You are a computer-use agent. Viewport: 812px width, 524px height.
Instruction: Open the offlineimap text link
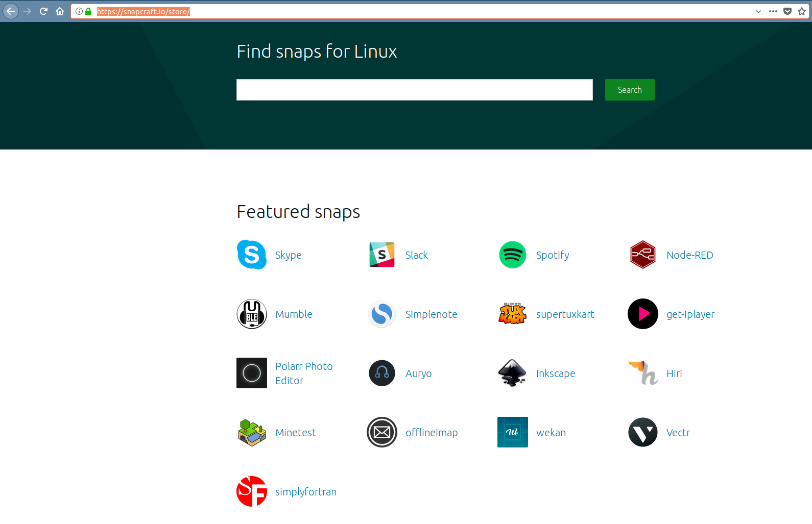[x=432, y=433]
